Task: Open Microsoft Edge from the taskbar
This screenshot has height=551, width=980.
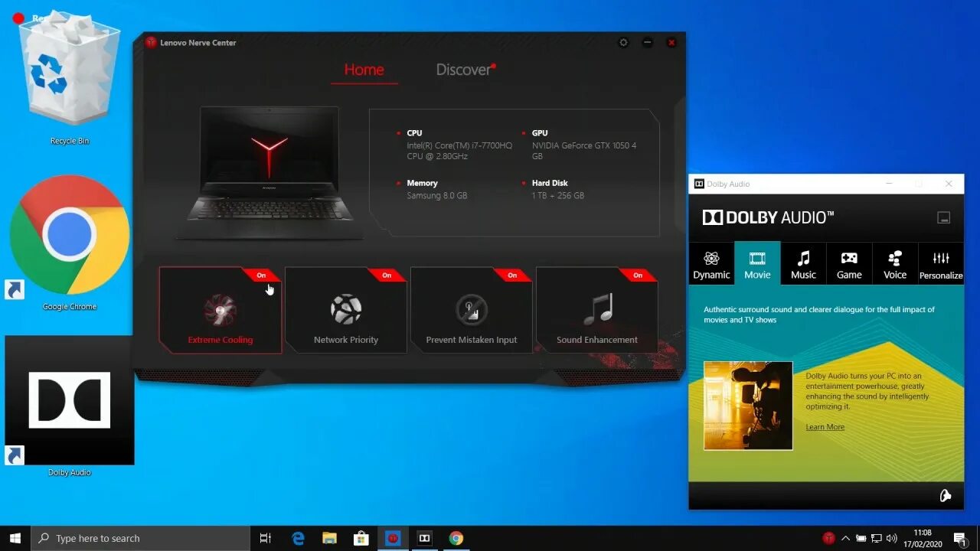Action: click(x=299, y=538)
